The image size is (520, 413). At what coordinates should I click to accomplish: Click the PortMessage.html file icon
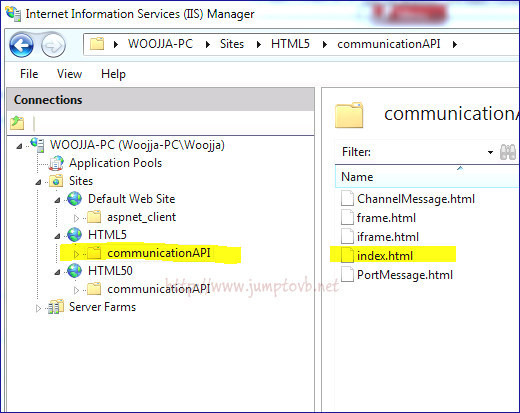tap(347, 274)
